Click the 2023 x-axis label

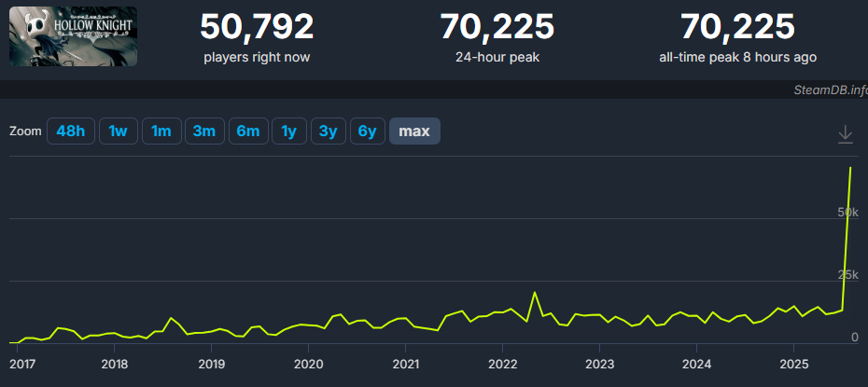click(x=599, y=365)
